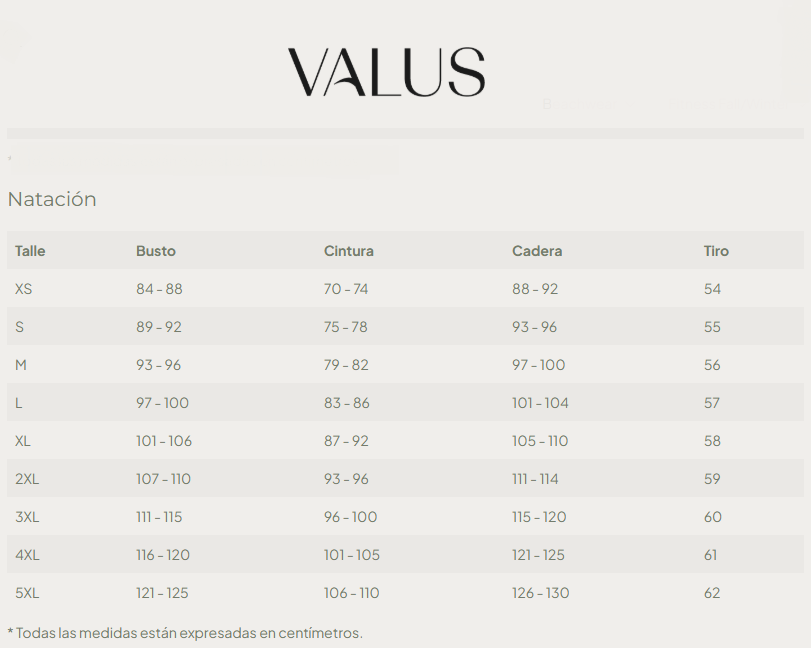The height and width of the screenshot is (651, 811).
Task: Click the VALUS logo
Action: point(386,72)
